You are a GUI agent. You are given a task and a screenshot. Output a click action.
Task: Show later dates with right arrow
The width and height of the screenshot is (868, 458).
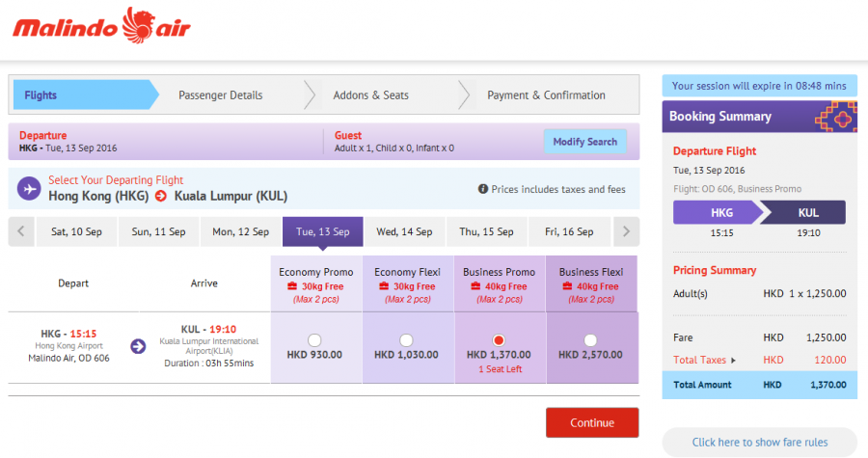[626, 231]
